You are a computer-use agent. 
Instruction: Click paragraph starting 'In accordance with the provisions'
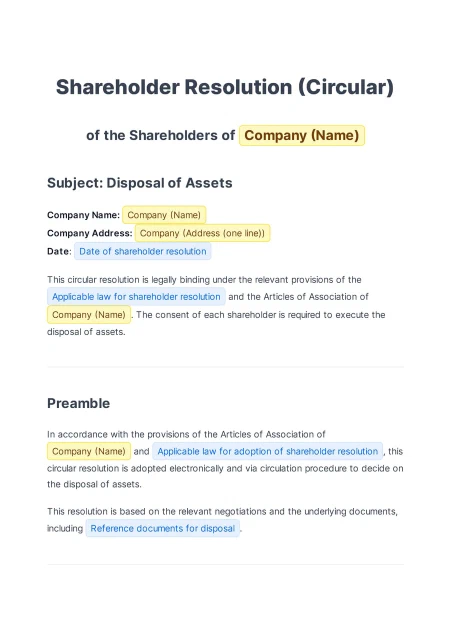coord(225,459)
